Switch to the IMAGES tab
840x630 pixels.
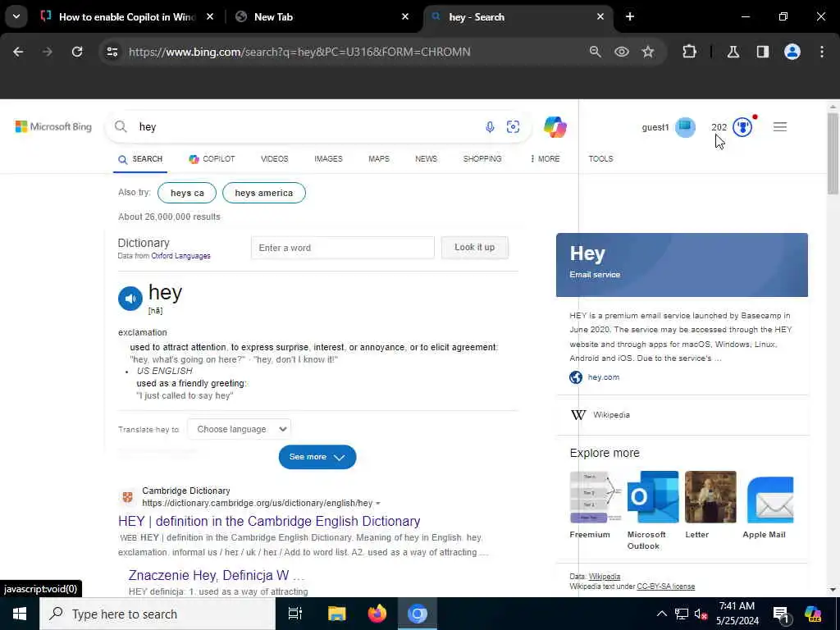pyautogui.click(x=328, y=158)
